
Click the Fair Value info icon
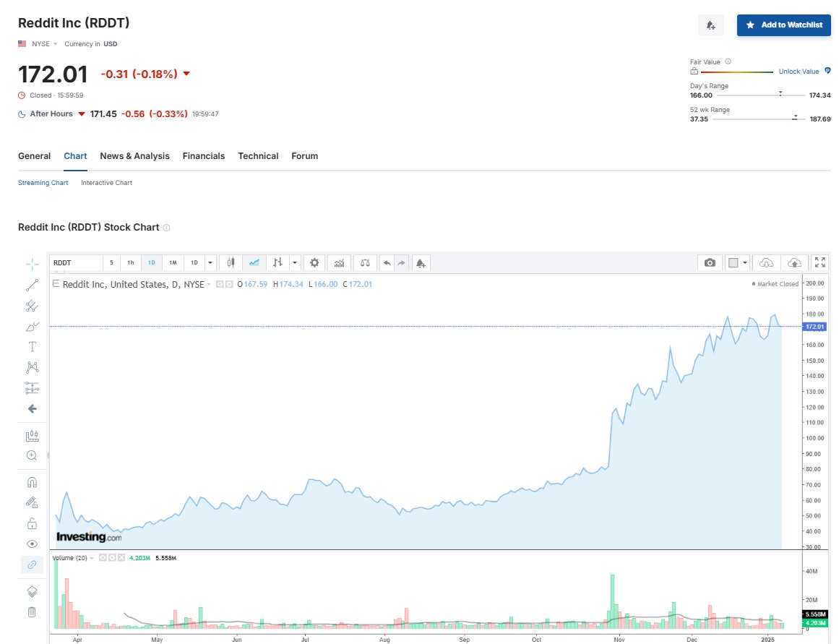[x=728, y=61]
